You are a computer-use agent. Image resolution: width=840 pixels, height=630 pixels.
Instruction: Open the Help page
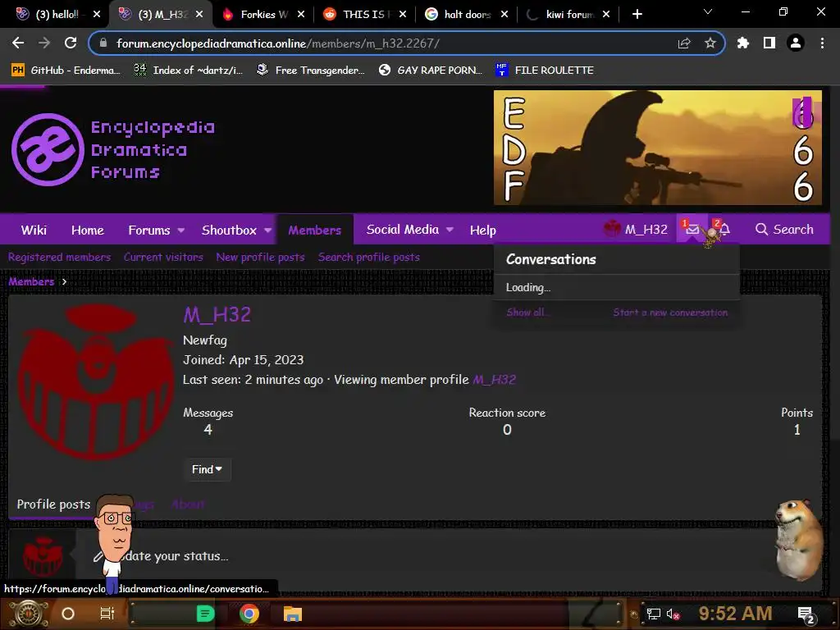(x=482, y=230)
